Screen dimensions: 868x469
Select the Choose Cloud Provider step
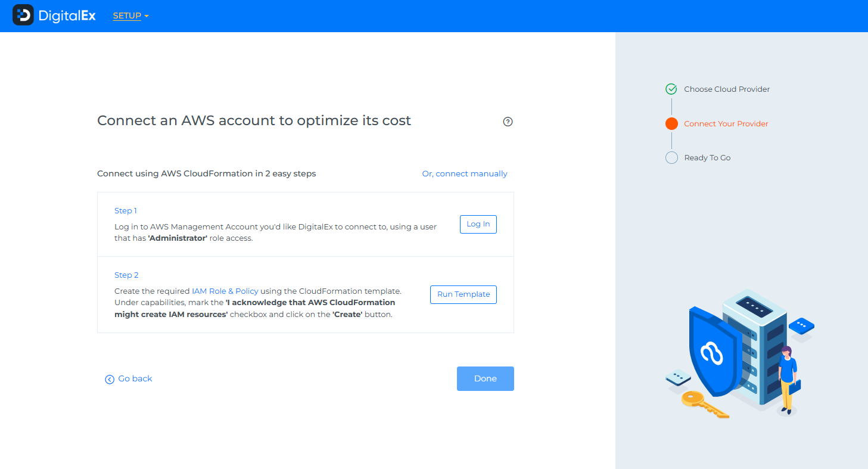[x=727, y=89]
